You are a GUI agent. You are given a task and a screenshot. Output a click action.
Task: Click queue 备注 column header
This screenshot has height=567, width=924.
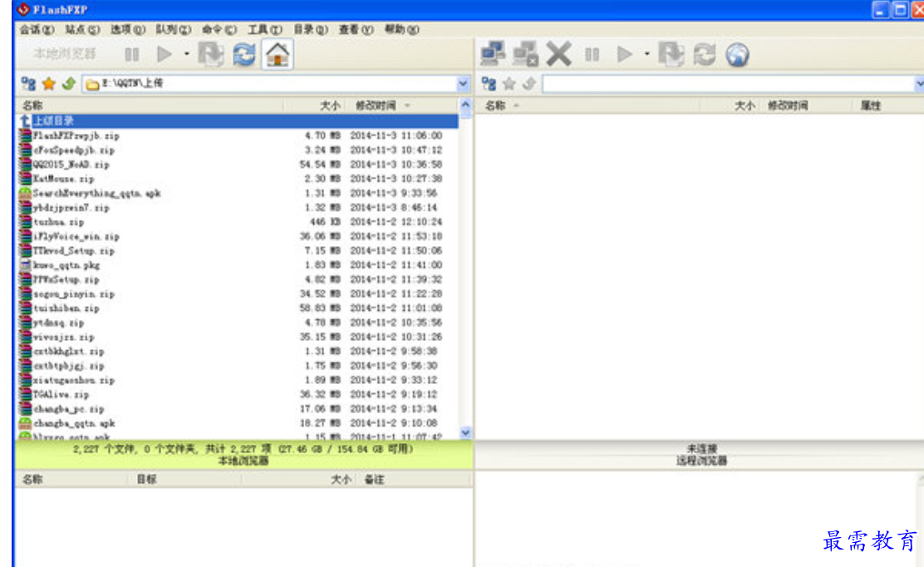point(374,479)
